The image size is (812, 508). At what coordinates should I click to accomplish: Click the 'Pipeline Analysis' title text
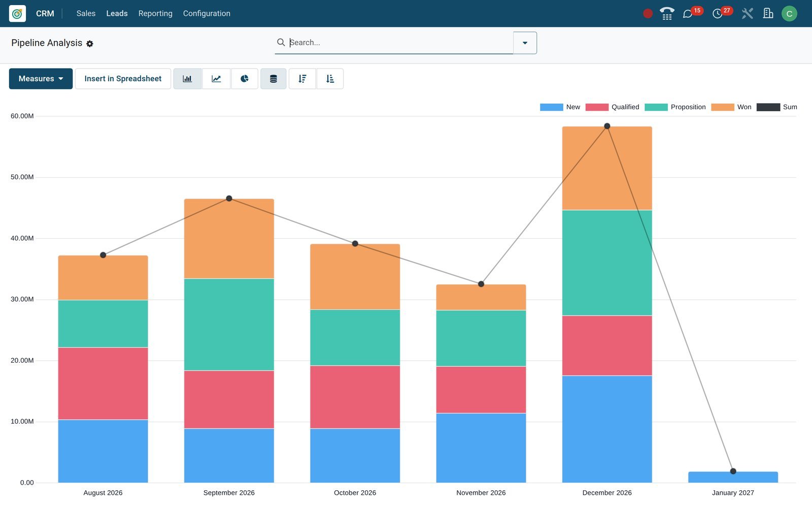coord(47,43)
